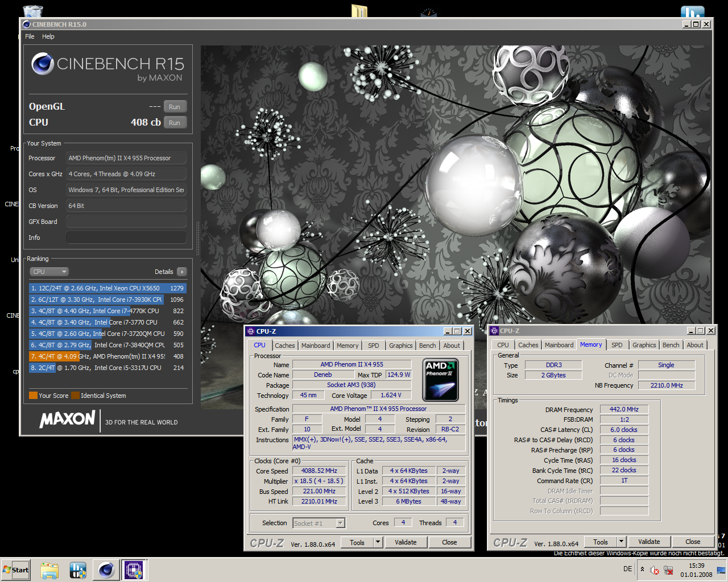Select ranking entry Intel Xeon CPU X5650
The width and height of the screenshot is (728, 582).
pos(107,288)
